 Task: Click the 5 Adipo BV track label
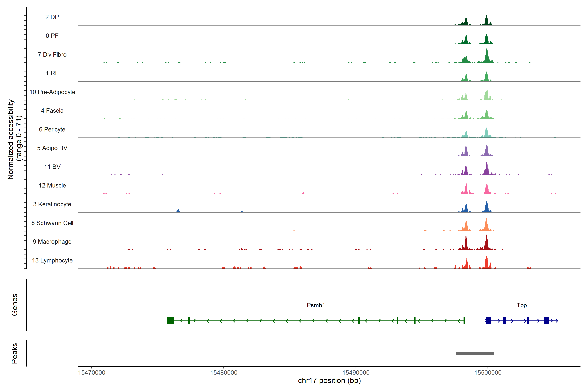52,148
